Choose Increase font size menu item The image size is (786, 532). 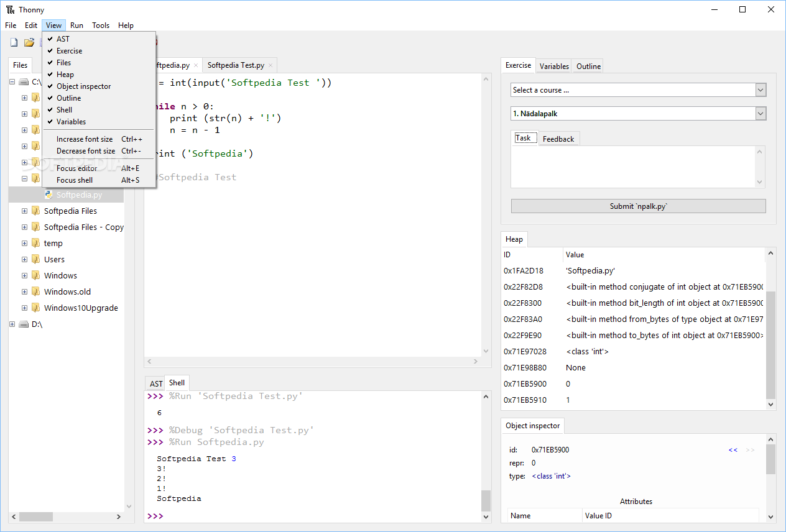99,139
